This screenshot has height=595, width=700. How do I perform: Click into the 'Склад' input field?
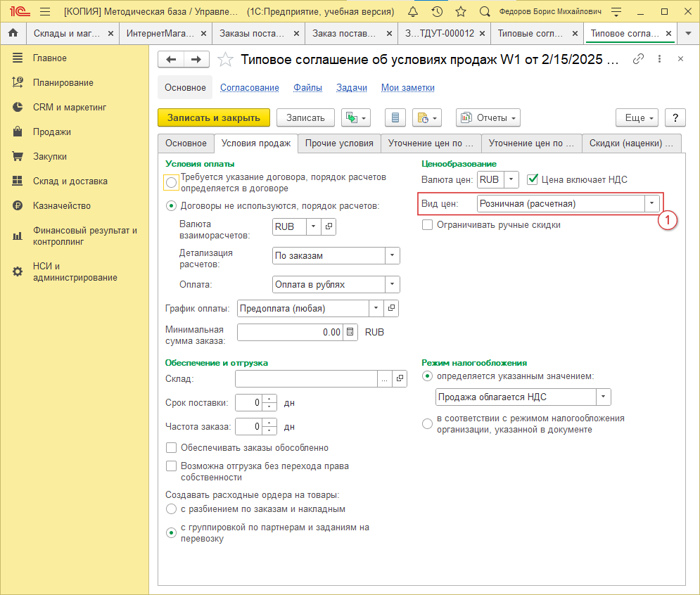point(307,379)
